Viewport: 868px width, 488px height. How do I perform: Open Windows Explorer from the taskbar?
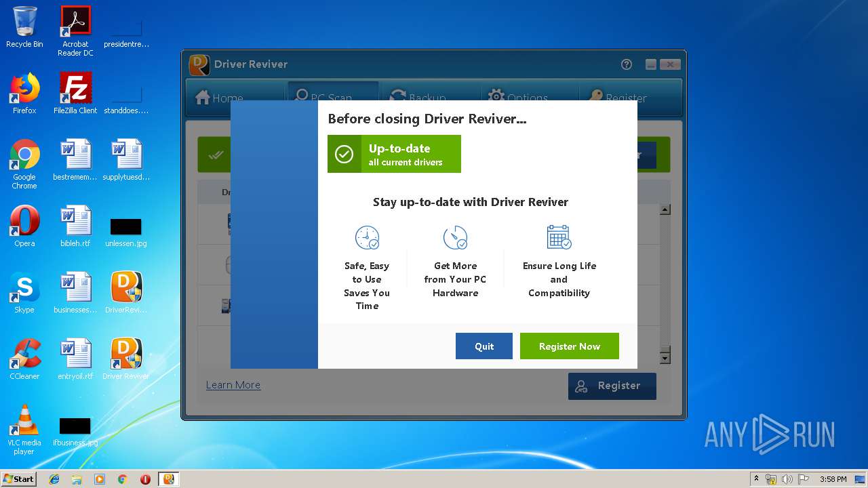pos(77,479)
